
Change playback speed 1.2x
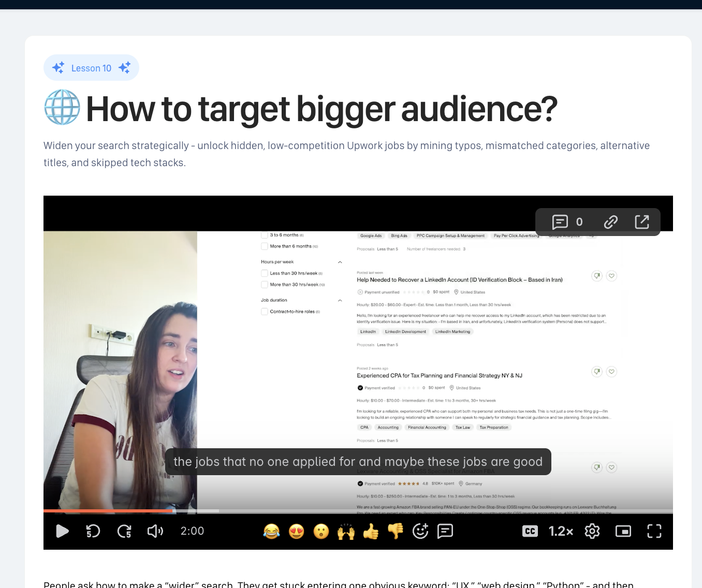pyautogui.click(x=561, y=531)
